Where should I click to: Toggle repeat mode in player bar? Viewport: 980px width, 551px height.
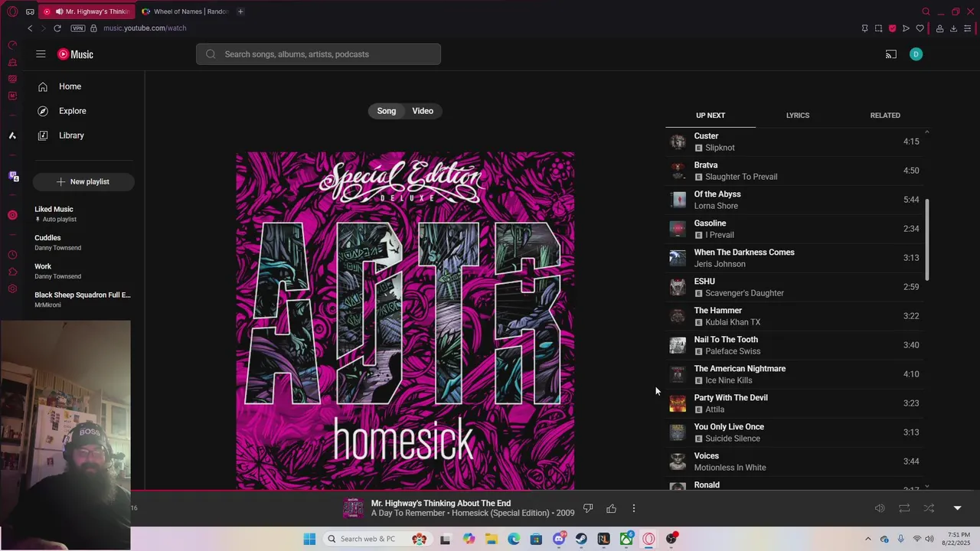tap(904, 508)
